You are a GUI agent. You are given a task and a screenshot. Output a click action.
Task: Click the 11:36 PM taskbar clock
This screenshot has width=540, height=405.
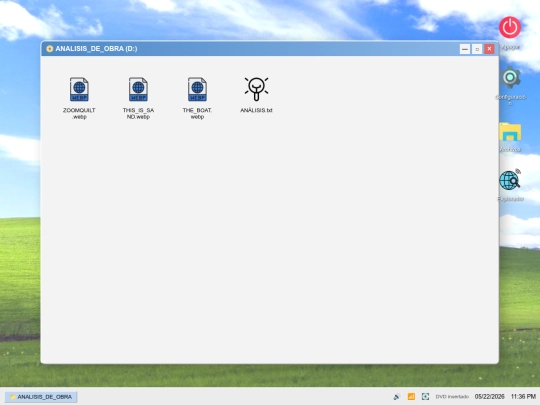523,397
